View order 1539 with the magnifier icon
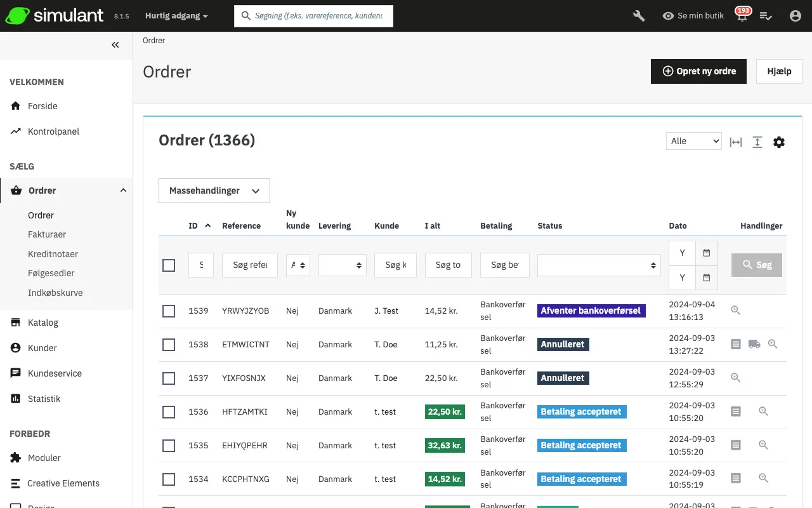The height and width of the screenshot is (508, 812). [x=736, y=311]
